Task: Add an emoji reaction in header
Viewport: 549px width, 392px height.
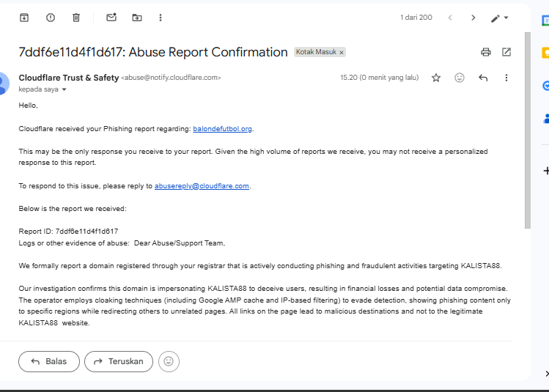Action: 460,78
